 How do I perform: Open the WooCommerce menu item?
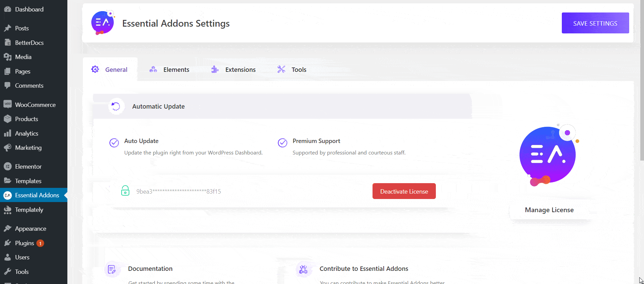pos(35,105)
